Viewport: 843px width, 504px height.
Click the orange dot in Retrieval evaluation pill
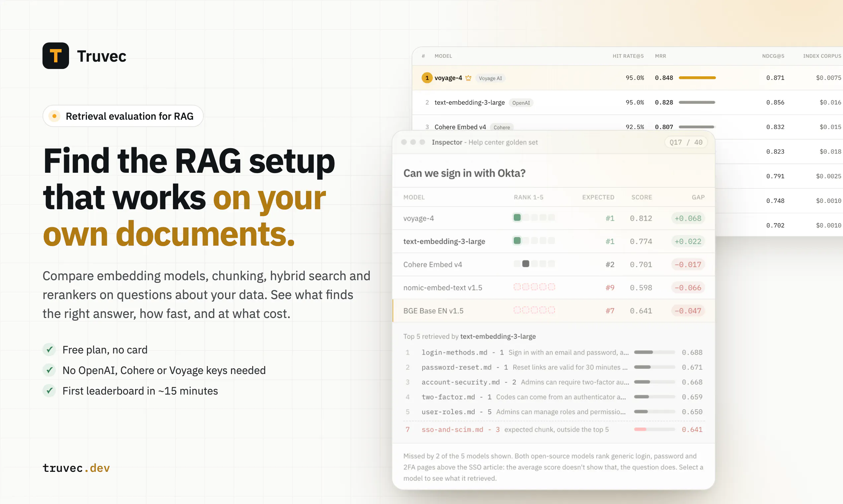(54, 116)
